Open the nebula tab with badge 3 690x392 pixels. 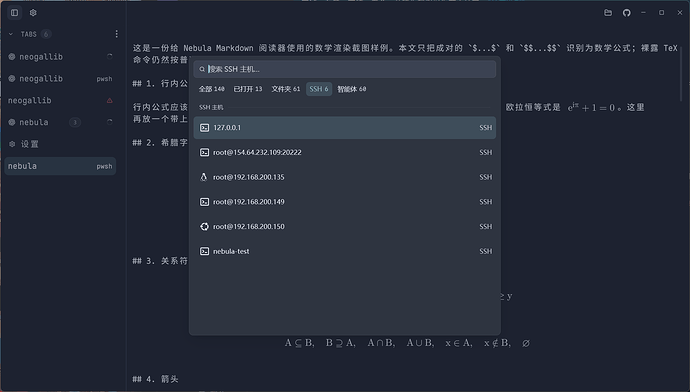pos(60,122)
